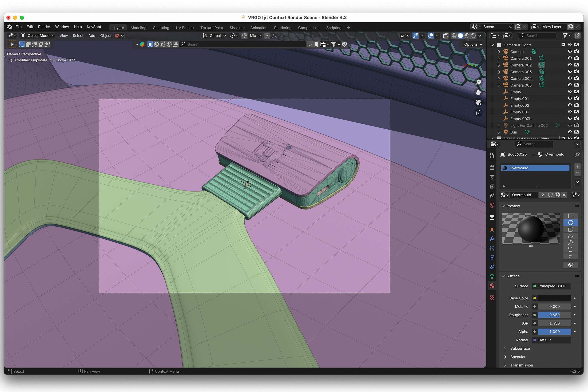Image resolution: width=588 pixels, height=392 pixels.
Task: Click the outliner Search field
Action: click(537, 36)
